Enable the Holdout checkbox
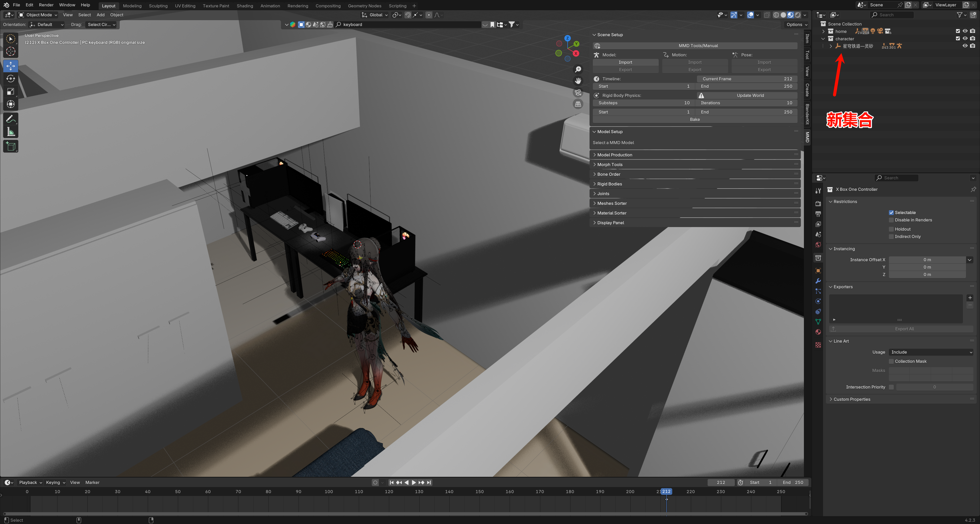This screenshot has width=980, height=524. (x=891, y=229)
